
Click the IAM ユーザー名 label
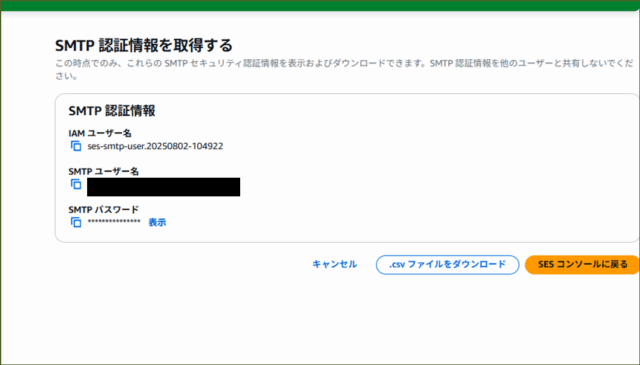(x=100, y=133)
